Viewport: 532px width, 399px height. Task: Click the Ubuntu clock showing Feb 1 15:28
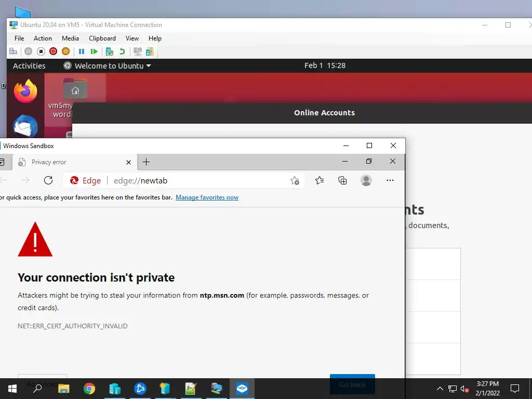pos(325,65)
